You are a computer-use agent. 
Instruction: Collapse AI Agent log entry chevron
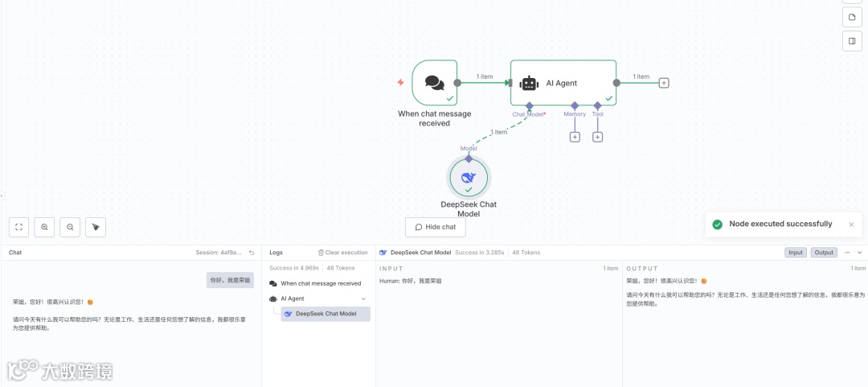coord(364,298)
